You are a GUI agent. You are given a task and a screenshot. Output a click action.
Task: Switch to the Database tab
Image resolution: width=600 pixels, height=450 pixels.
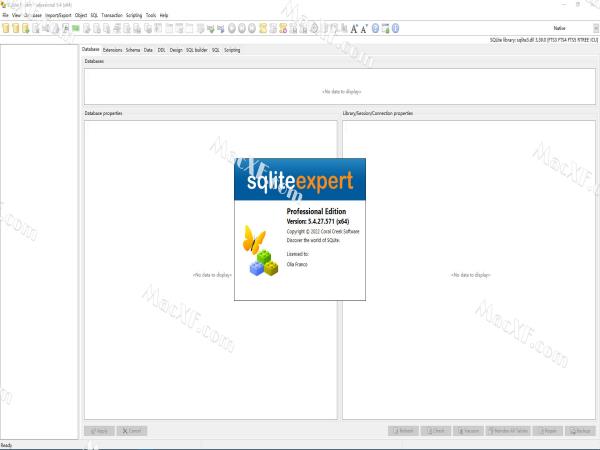click(90, 49)
